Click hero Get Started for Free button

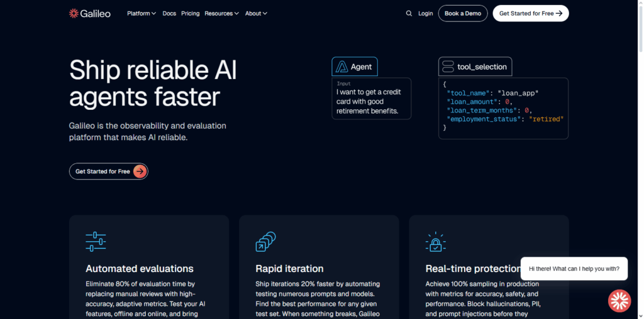[108, 171]
